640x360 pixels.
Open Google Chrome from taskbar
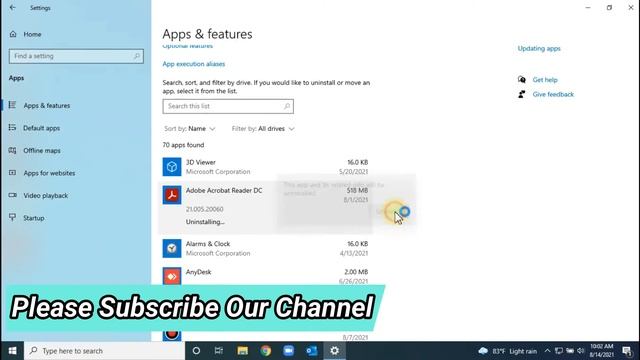click(266, 351)
